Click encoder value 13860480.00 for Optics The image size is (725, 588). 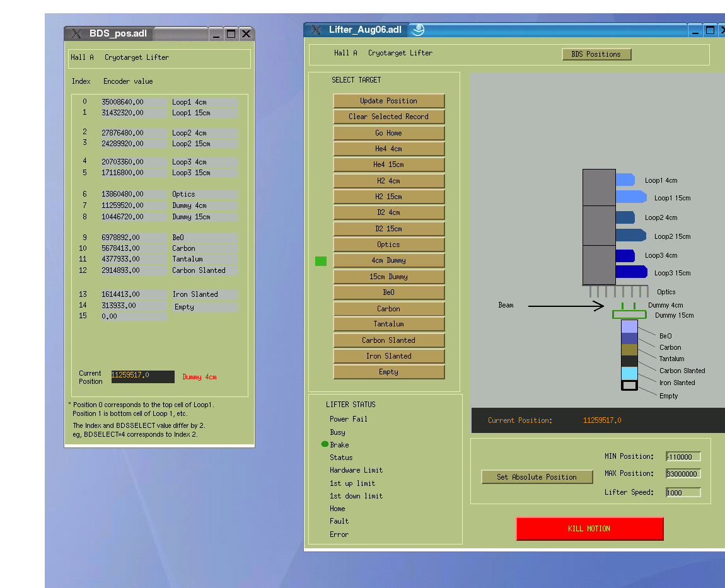[133, 194]
